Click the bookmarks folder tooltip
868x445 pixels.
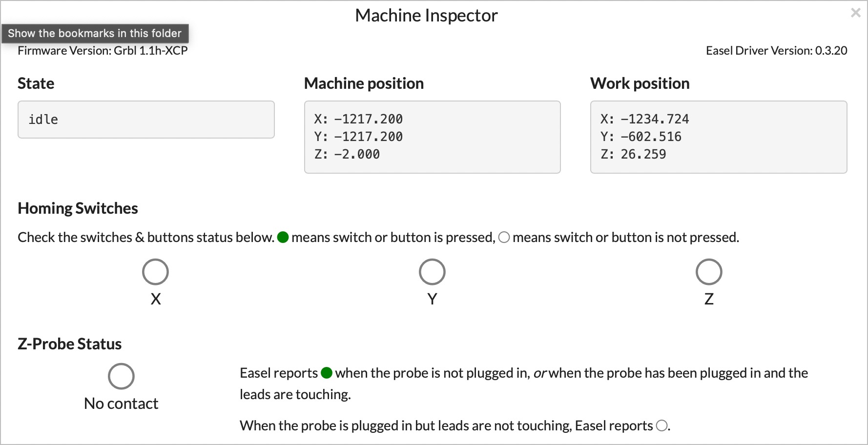coord(95,34)
